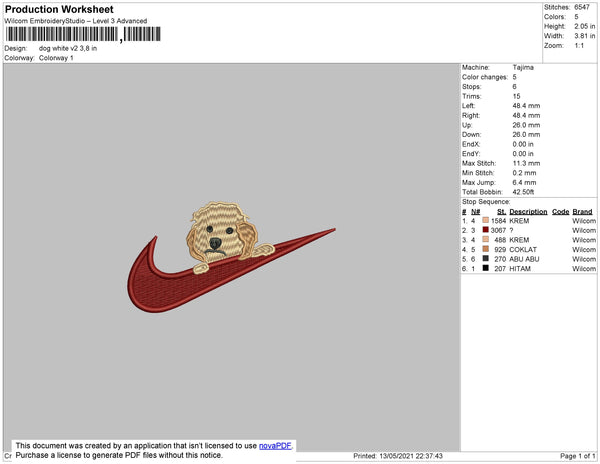Screen dimensions: 600x464
Task: Click the Width value 3.81 in
Action: coord(584,36)
